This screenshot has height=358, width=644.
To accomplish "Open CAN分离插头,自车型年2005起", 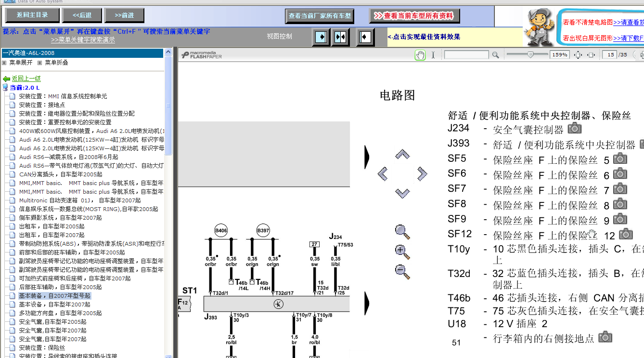I will pos(61,174).
